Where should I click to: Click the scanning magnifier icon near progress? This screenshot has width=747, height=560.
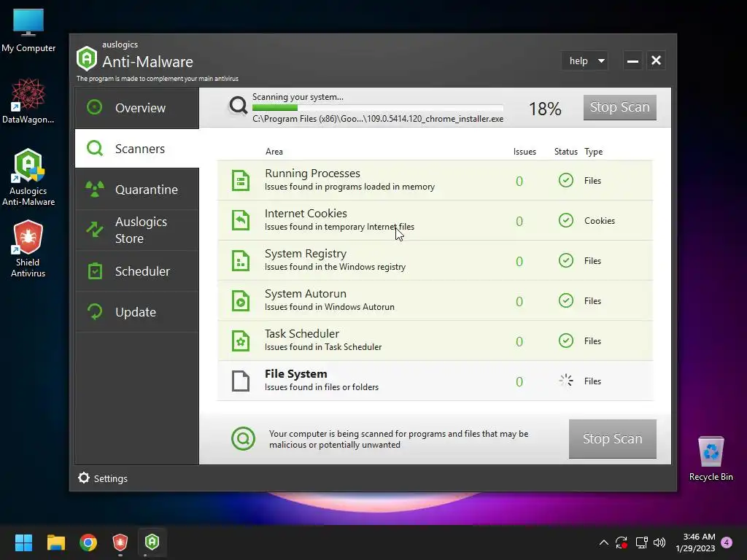pos(239,105)
